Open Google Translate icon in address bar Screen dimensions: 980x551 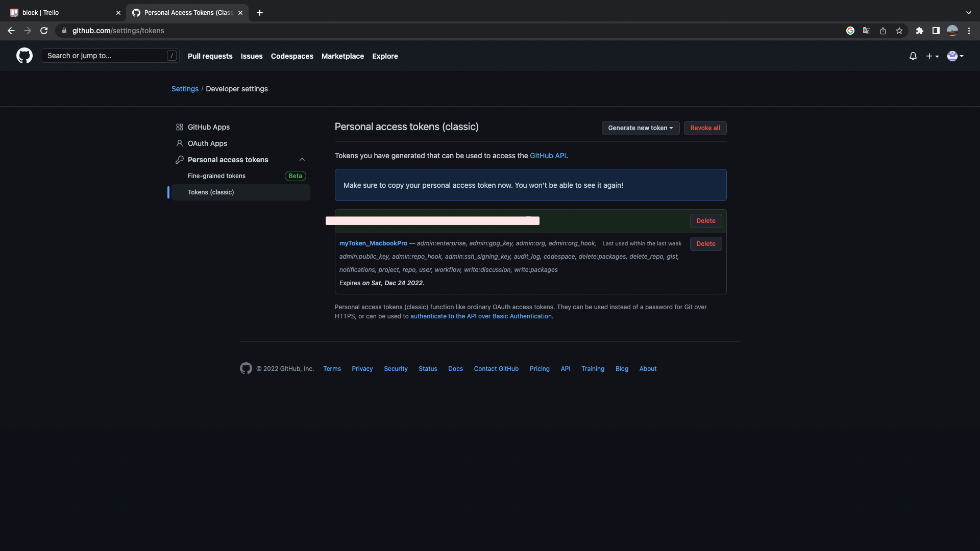[x=866, y=31]
